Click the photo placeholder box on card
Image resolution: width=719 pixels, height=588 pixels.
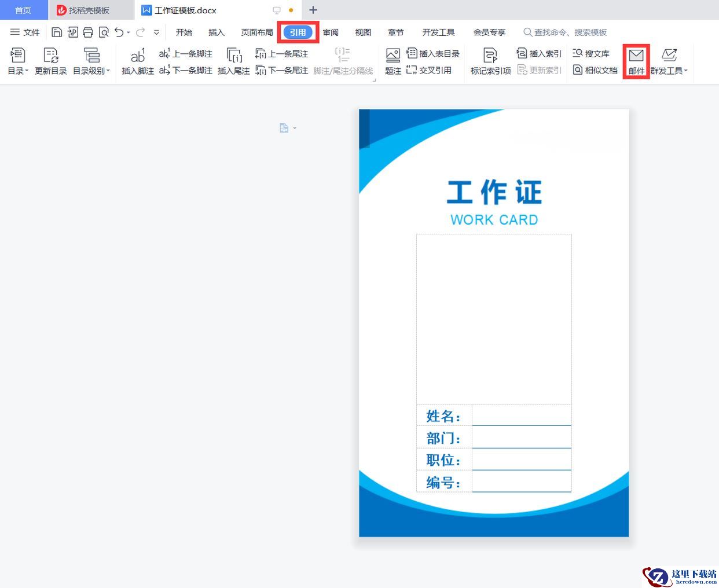[x=494, y=319]
